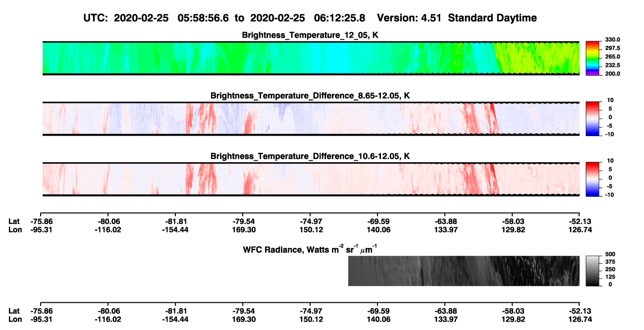
Task: Click latitude -58.03 on the axis below WFC Radiance
Action: [x=512, y=311]
